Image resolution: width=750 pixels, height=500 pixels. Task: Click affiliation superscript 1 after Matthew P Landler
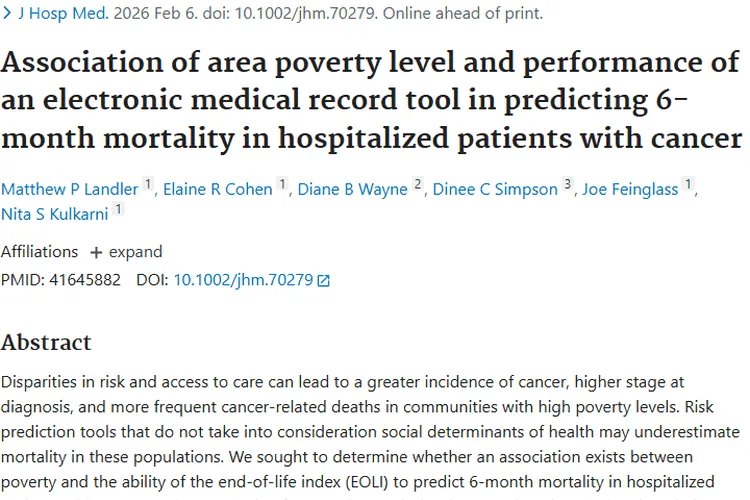point(149,185)
